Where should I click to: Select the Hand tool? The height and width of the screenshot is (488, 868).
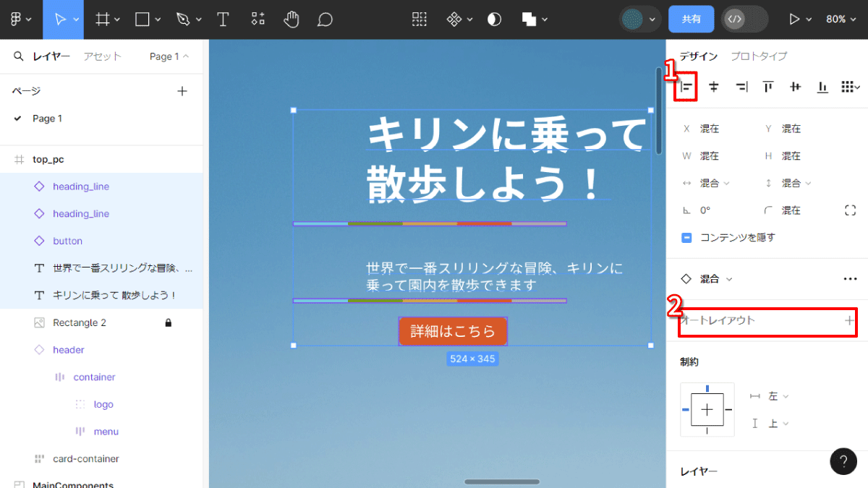(x=292, y=20)
